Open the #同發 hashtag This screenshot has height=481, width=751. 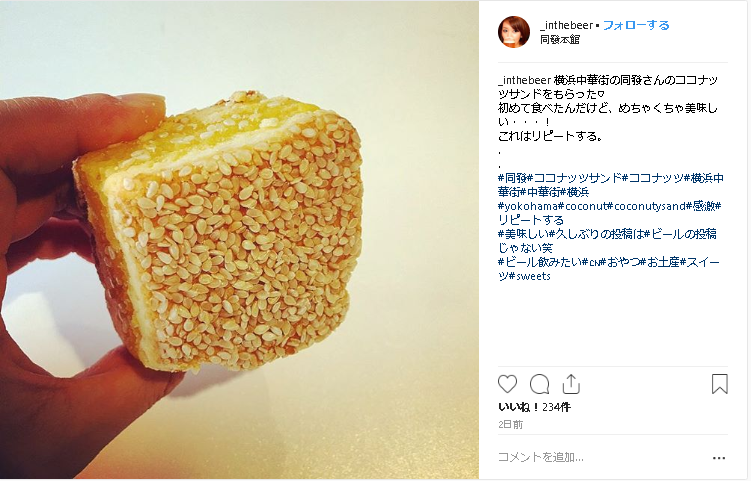click(512, 178)
